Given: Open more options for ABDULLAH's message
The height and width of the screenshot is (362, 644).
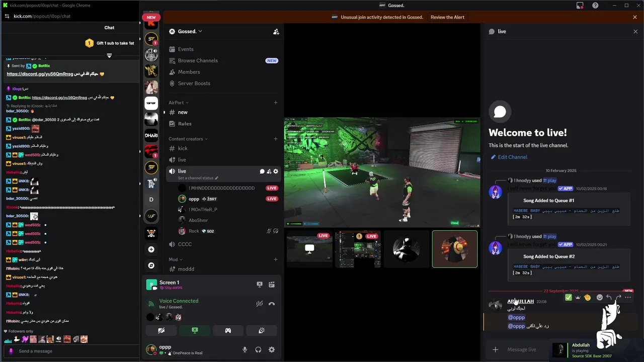Looking at the screenshot, I should [628, 297].
